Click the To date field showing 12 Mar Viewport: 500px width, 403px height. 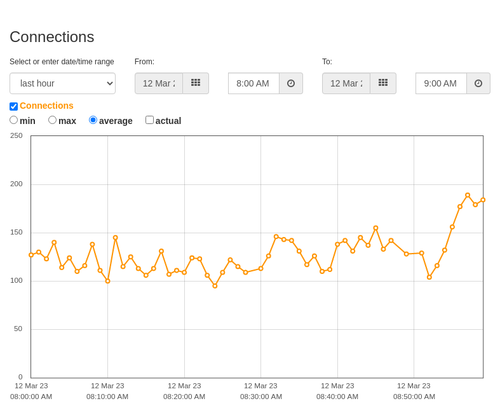click(346, 83)
